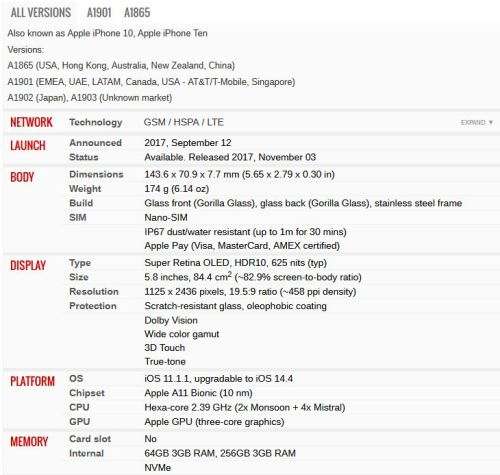The image size is (500, 475).
Task: Open the LAUNCH category heading
Action: coord(28,145)
